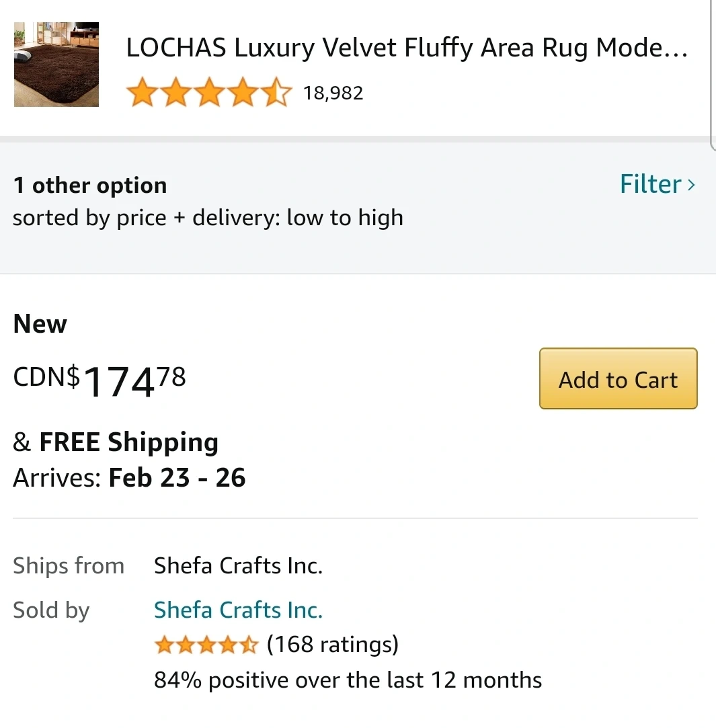Select the Ships from Shefa Crafts Inc. text
The width and height of the screenshot is (716, 728).
click(238, 566)
